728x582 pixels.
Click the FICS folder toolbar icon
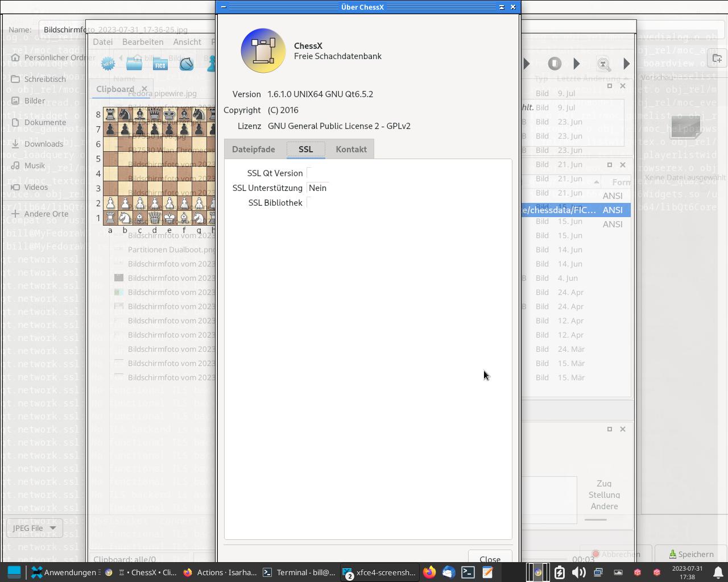pos(160,64)
